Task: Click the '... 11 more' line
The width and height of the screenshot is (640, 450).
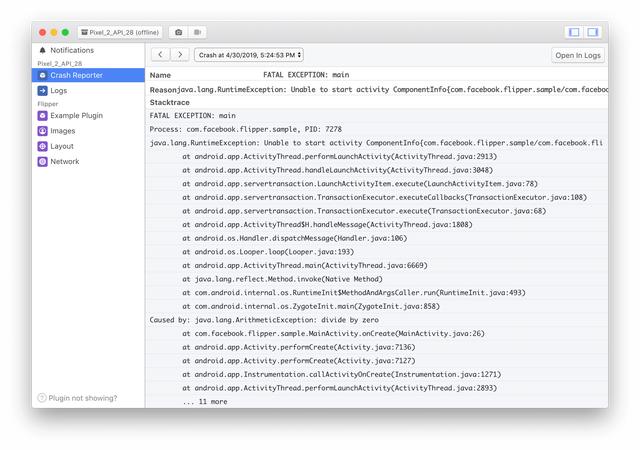Action: pyautogui.click(x=204, y=401)
